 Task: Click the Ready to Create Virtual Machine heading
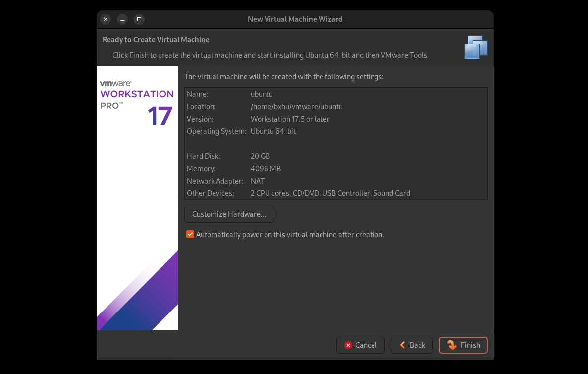156,40
